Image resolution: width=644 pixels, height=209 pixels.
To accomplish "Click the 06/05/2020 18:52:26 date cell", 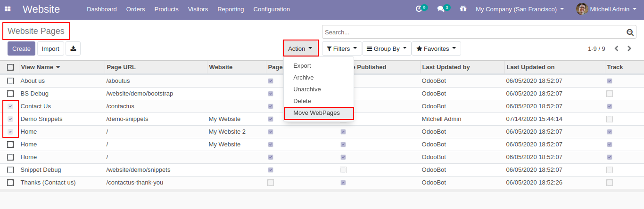I will pyautogui.click(x=534, y=183).
